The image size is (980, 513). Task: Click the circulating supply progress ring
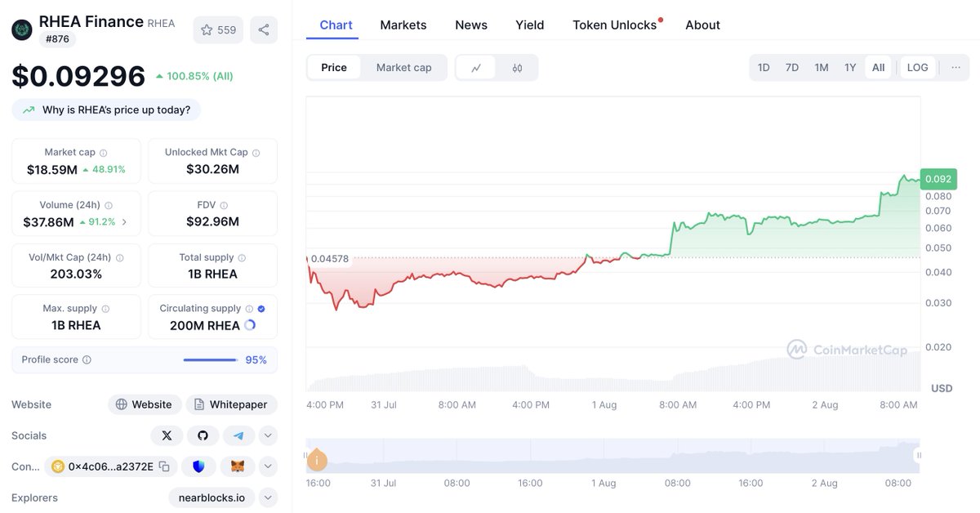point(250,325)
